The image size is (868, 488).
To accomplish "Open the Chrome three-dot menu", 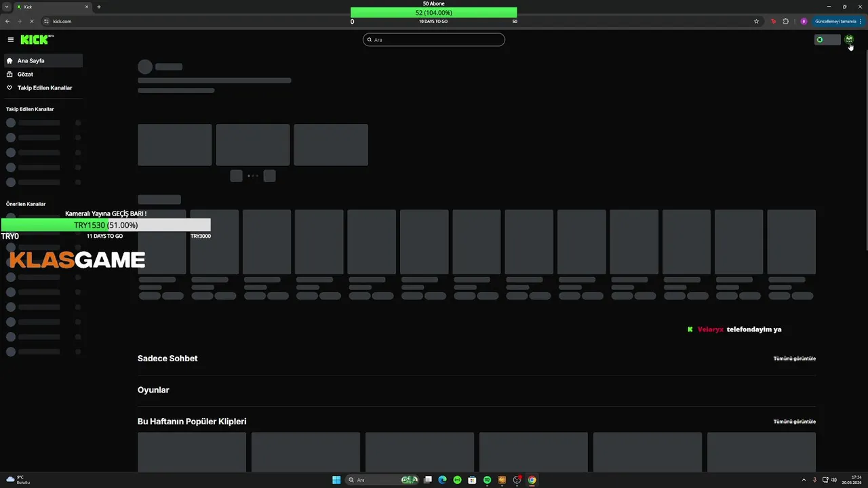I will point(861,21).
